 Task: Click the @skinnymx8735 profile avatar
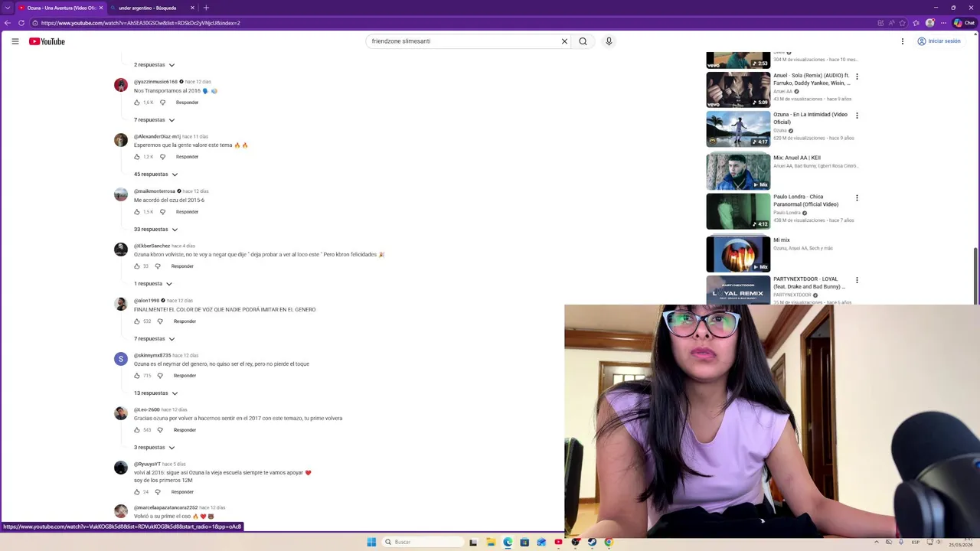(x=121, y=359)
